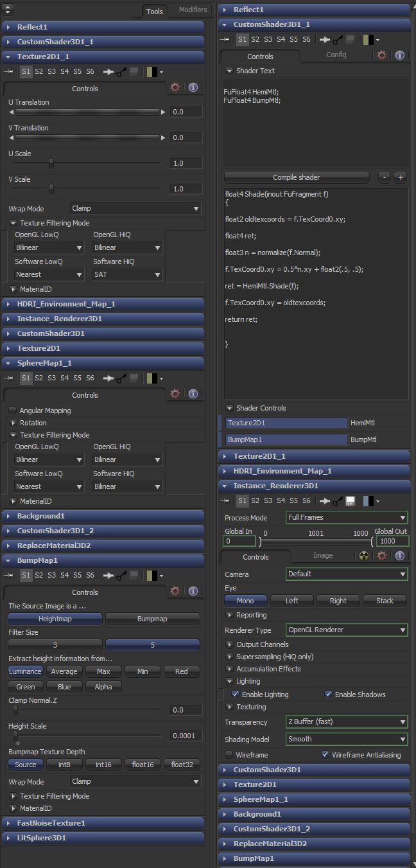Open tile color picker in Texture2D1_1 toolbar
The width and height of the screenshot is (416, 868).
click(x=154, y=72)
